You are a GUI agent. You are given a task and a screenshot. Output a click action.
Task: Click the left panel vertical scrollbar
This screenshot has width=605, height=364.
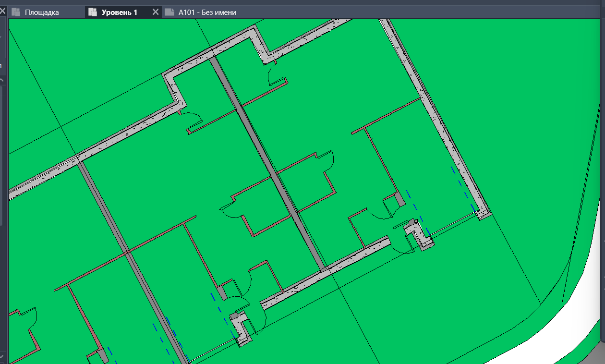(1, 154)
